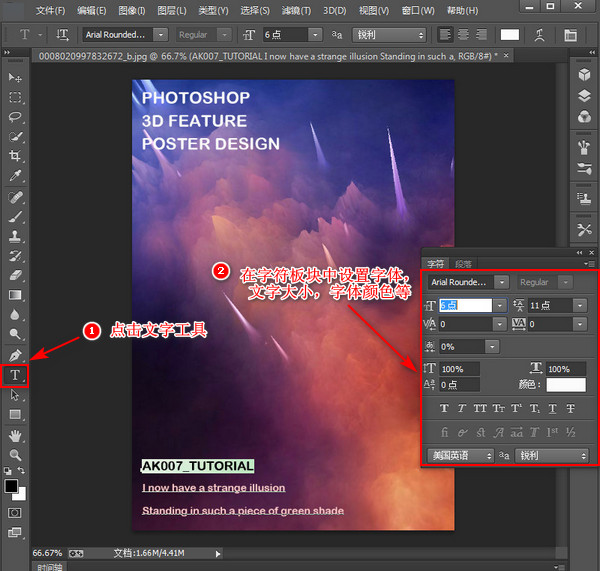This screenshot has height=571, width=600.
Task: Click 颜色 swatch in Character panel
Action: point(566,385)
